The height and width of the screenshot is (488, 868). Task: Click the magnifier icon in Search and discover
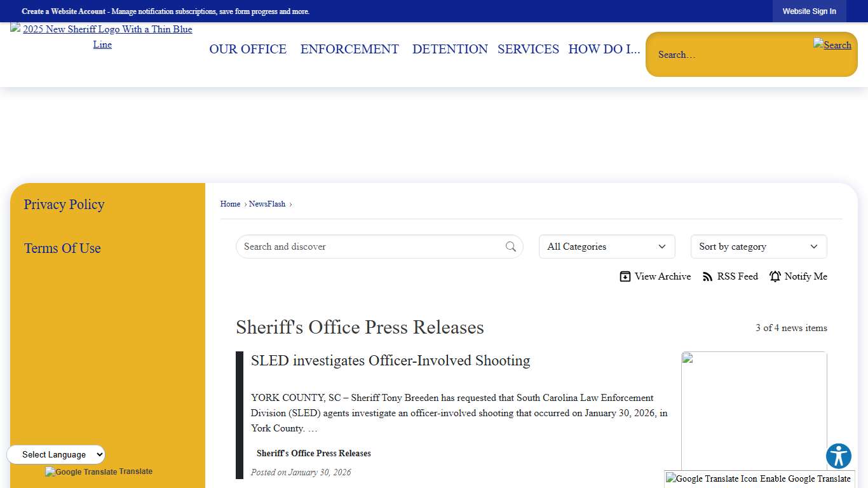click(x=510, y=247)
